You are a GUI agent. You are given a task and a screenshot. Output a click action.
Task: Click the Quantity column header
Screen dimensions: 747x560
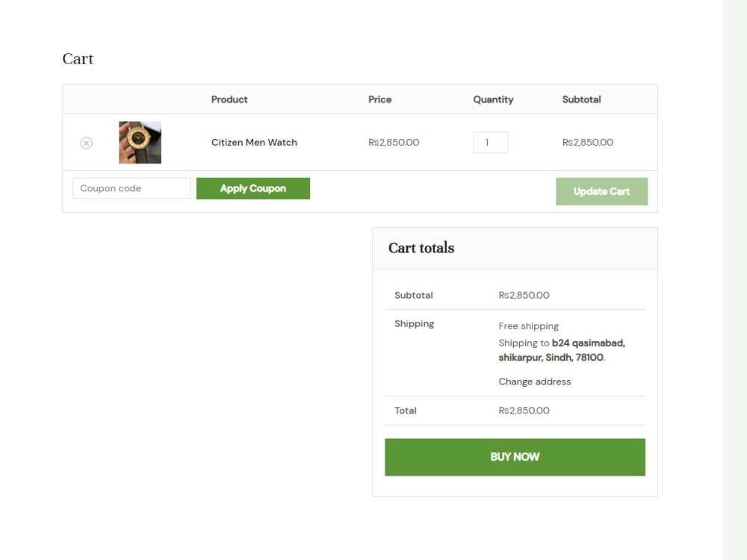493,99
